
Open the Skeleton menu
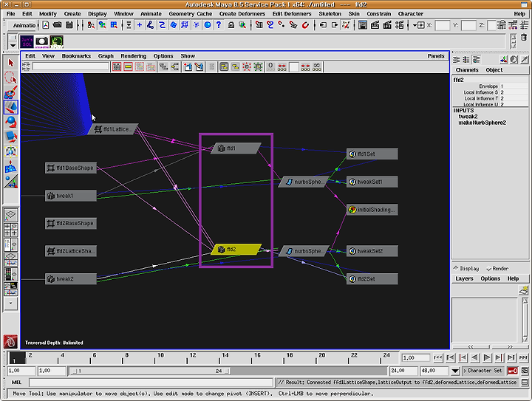point(330,14)
